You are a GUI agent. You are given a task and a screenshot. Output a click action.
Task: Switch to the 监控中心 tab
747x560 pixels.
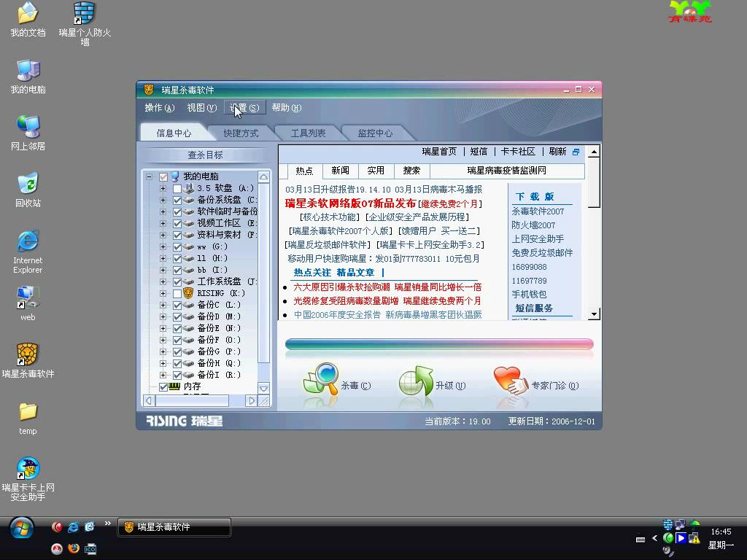point(376,133)
